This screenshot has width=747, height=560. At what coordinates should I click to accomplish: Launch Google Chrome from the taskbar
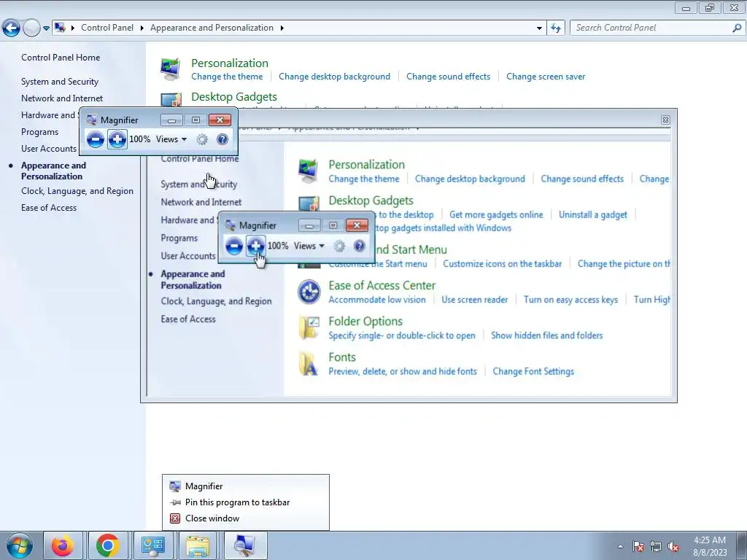(108, 545)
